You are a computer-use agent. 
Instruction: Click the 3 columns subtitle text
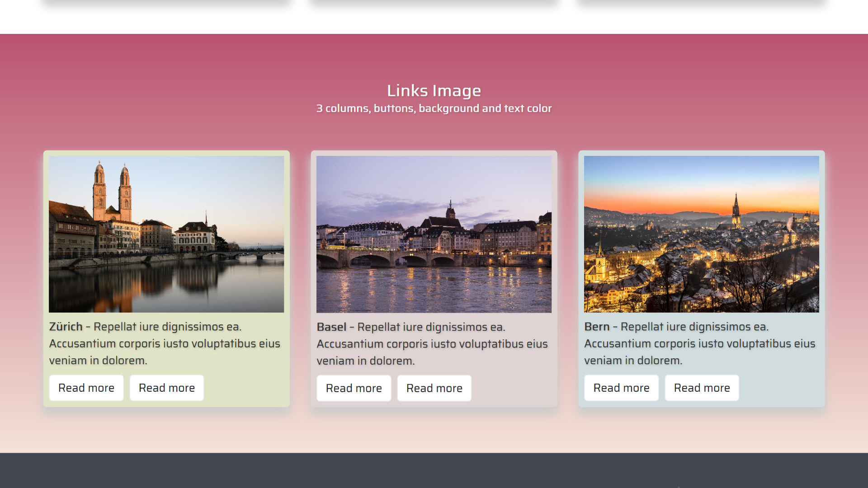[434, 108]
